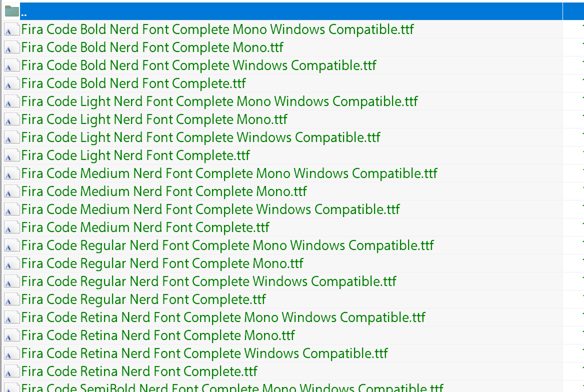584x392 pixels.
Task: Click the parent directory folder icon
Action: (x=12, y=11)
